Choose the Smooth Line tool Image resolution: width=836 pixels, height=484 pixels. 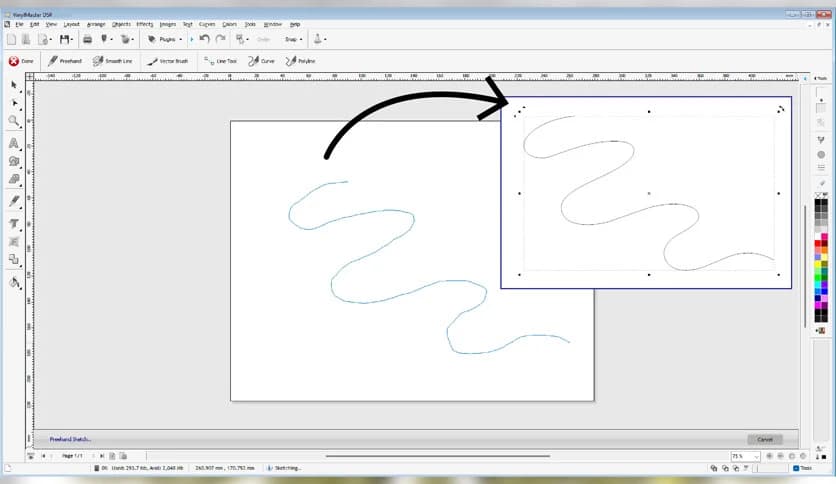click(113, 61)
